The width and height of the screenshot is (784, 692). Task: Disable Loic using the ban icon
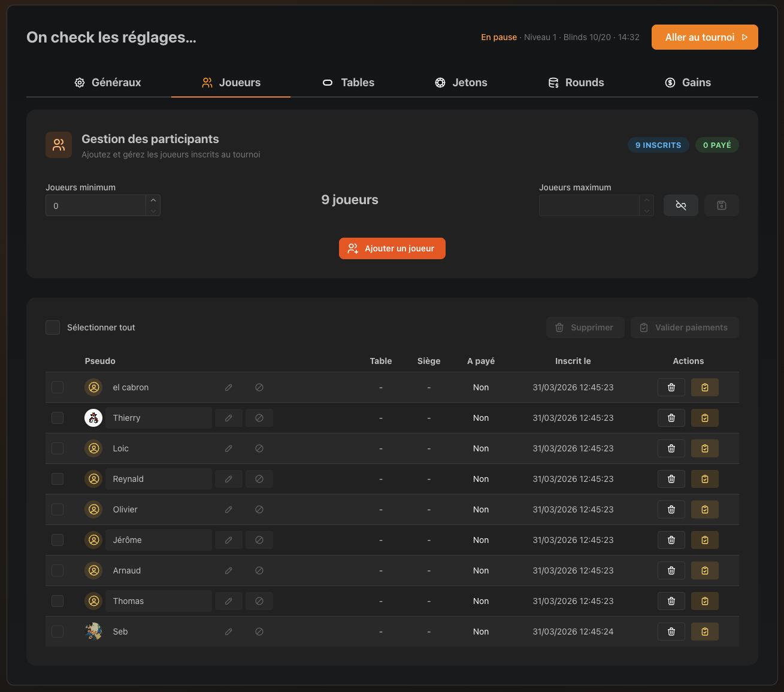pyautogui.click(x=259, y=448)
